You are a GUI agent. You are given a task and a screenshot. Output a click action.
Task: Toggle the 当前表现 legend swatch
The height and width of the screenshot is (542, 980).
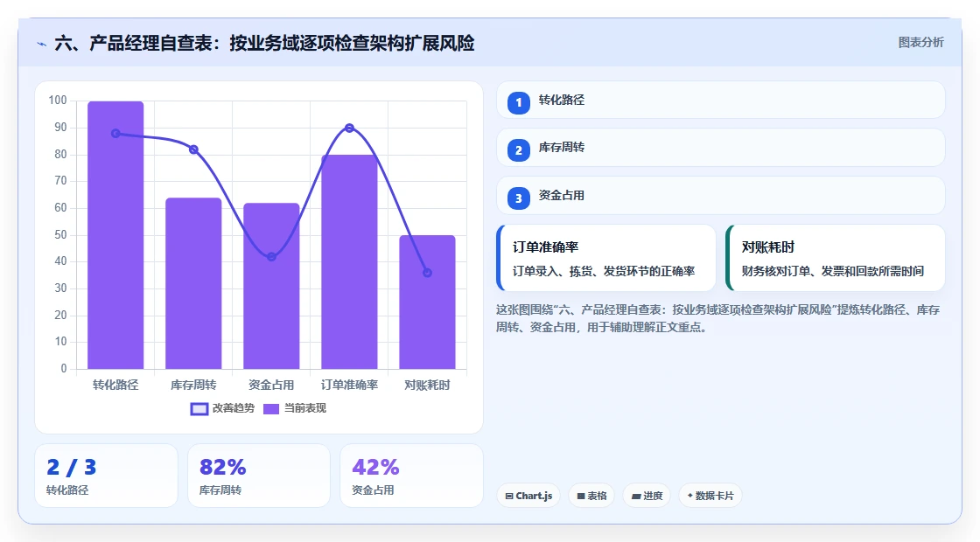(x=270, y=409)
